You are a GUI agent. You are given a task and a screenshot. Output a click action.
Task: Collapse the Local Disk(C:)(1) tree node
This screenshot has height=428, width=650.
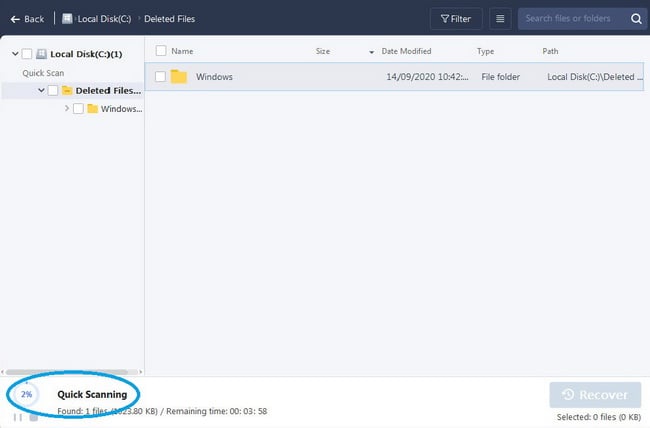coord(15,54)
